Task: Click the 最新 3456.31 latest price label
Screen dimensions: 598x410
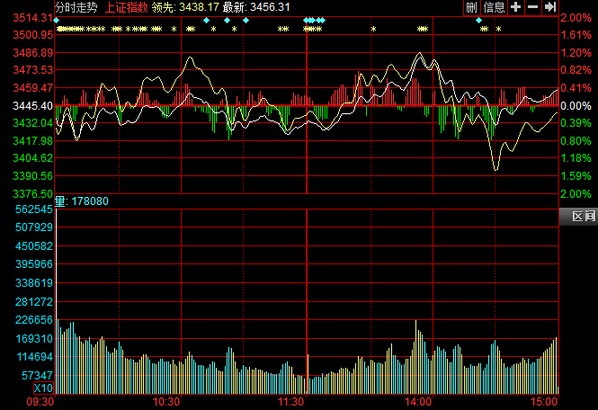Action: [x=256, y=7]
